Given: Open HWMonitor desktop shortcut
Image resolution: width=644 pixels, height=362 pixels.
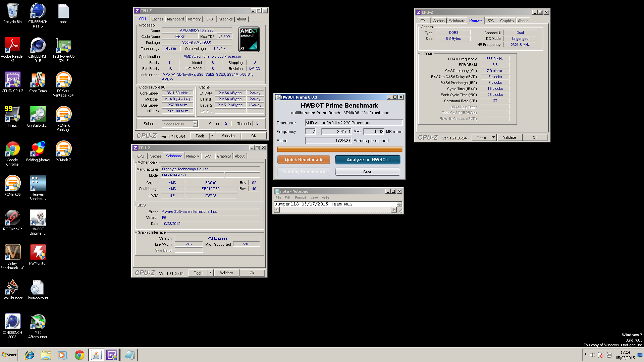Looking at the screenshot, I should coord(38,255).
